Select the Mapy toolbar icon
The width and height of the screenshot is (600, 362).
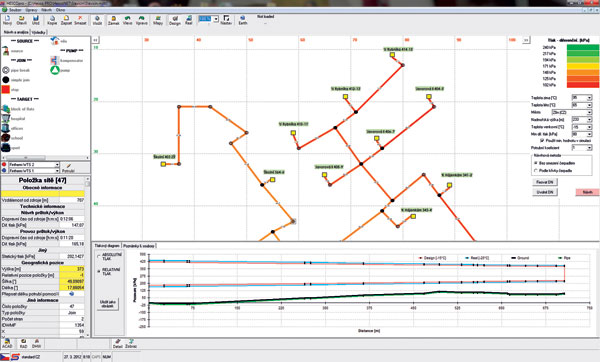coord(158,20)
